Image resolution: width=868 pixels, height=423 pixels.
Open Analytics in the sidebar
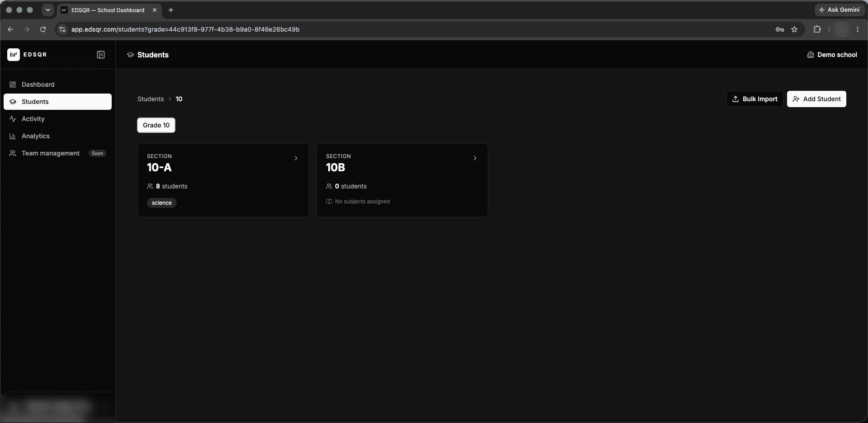click(x=57, y=136)
